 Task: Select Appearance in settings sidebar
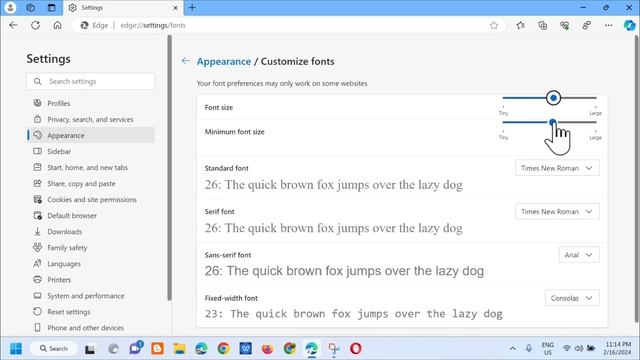pyautogui.click(x=91, y=135)
